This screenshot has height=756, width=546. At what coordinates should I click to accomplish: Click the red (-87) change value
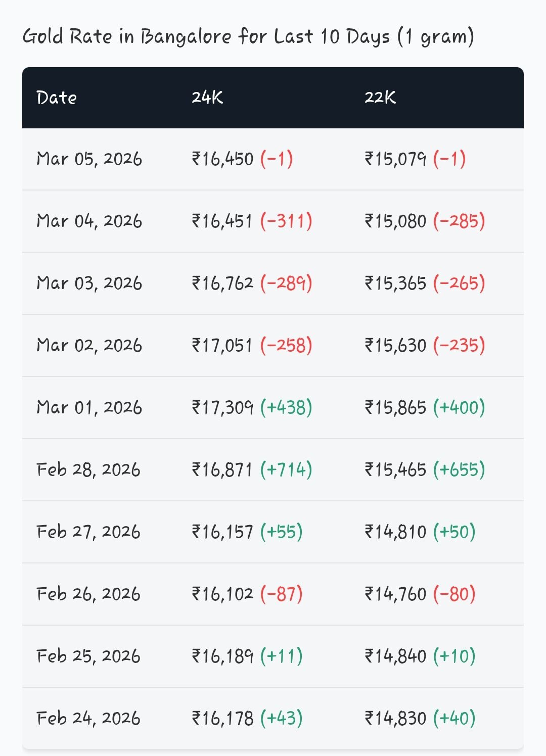coord(282,594)
